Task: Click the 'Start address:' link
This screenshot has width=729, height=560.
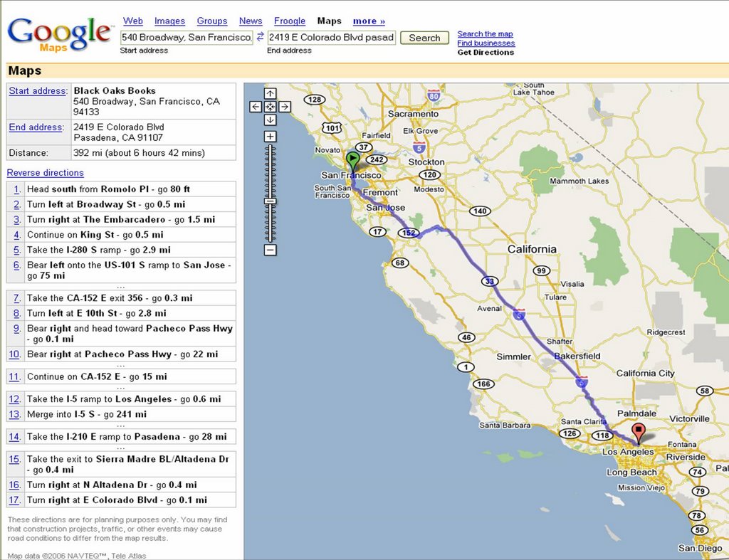Action: coord(38,90)
